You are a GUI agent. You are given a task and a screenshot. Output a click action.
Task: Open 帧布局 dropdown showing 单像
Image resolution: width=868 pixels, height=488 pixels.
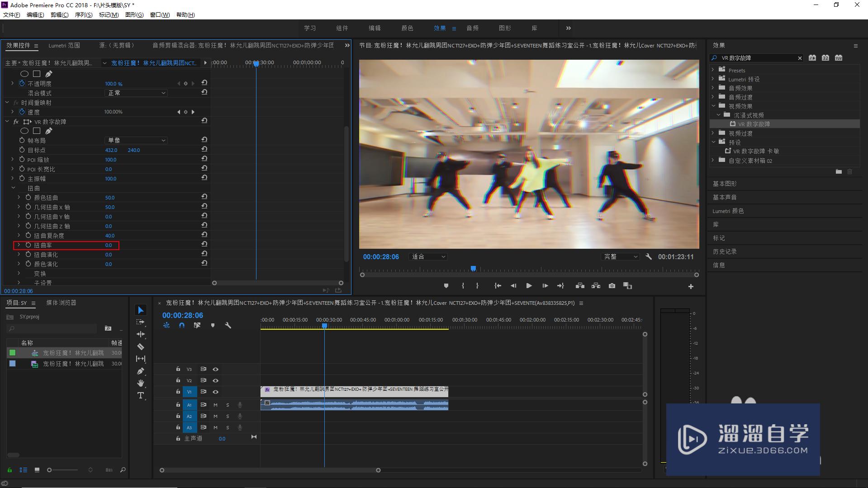[x=136, y=140]
